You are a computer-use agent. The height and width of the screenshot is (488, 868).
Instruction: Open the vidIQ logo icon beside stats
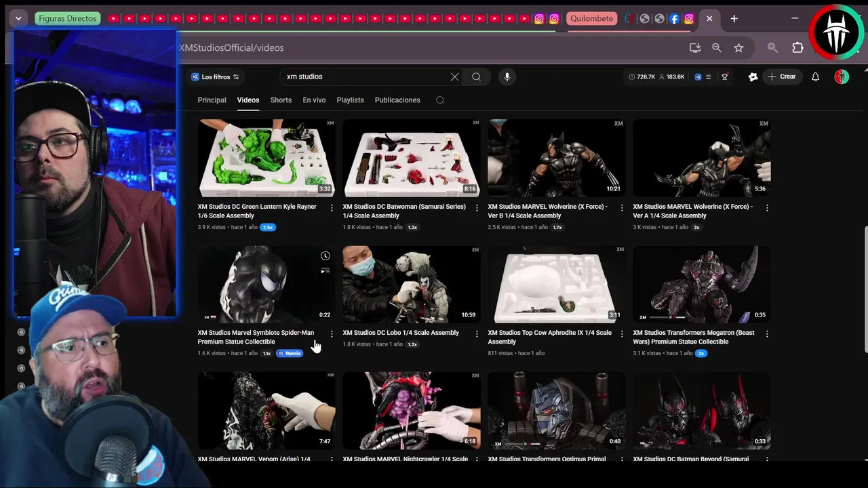click(698, 77)
